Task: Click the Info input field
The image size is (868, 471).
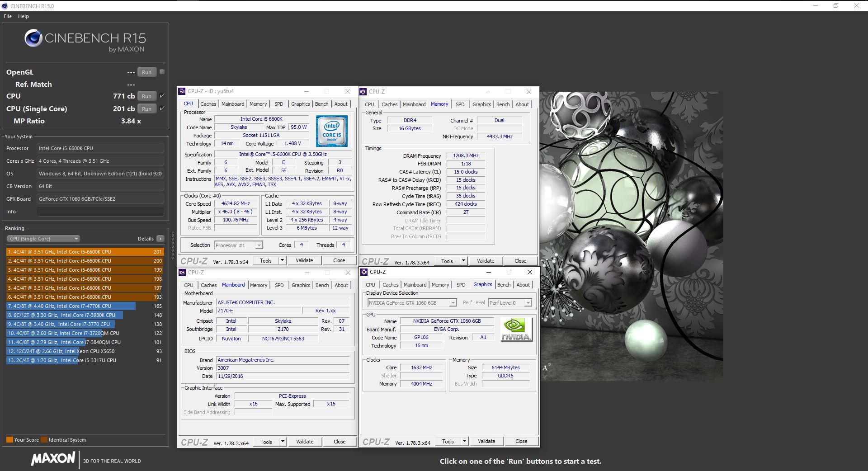Action: tap(100, 212)
